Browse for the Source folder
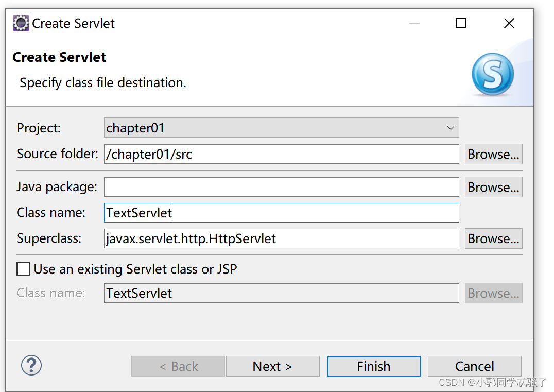The width and height of the screenshot is (554, 392). point(493,154)
